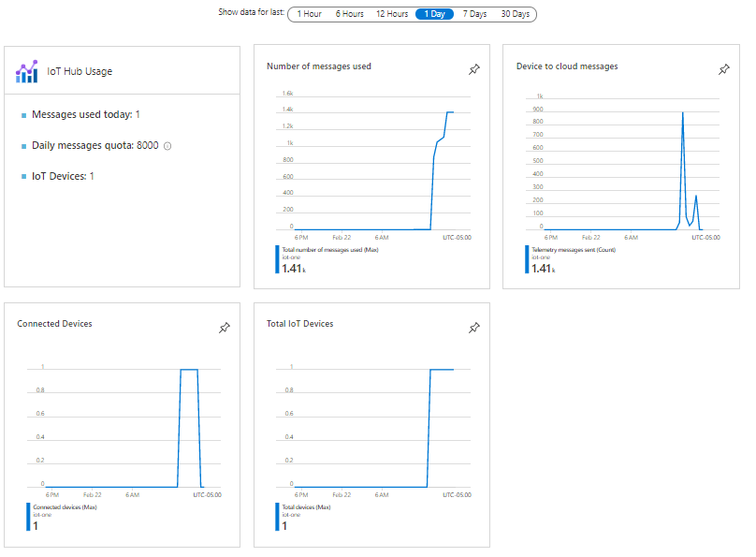Click blue legend color bar under messages used
The width and height of the screenshot is (756, 557).
(x=277, y=259)
